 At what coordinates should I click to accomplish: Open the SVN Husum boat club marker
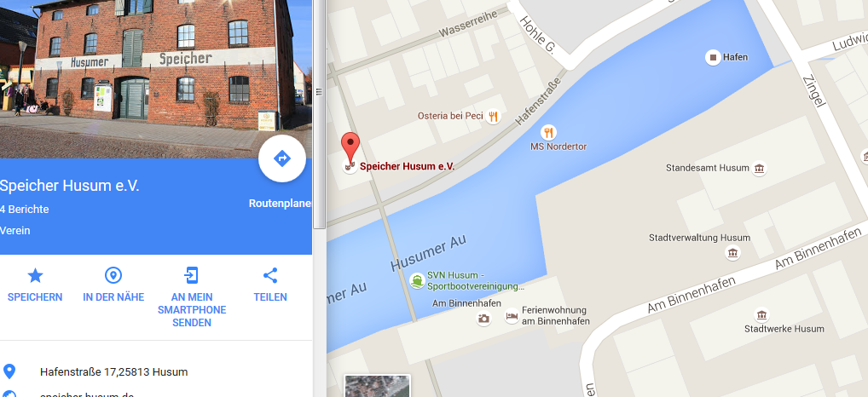pos(417,281)
